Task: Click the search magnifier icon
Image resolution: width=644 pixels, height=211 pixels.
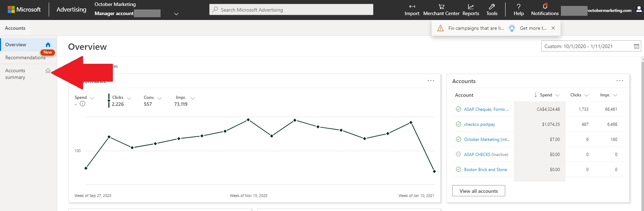Action: pos(215,9)
